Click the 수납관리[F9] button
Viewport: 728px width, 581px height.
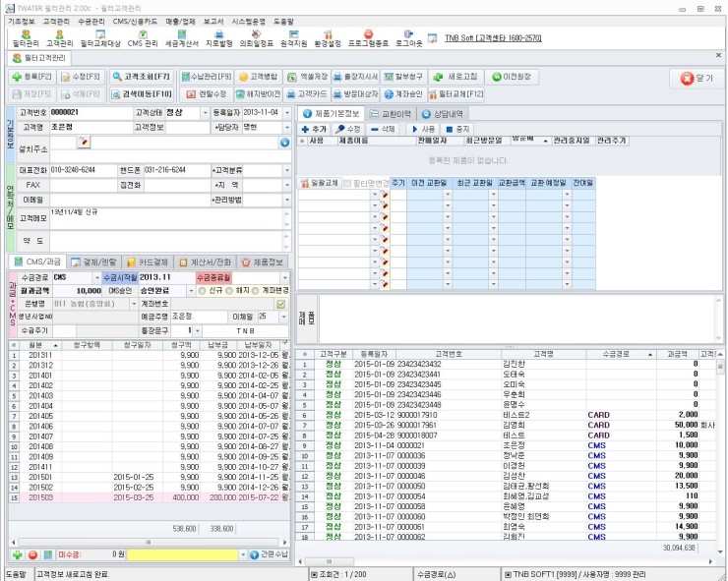coord(207,77)
